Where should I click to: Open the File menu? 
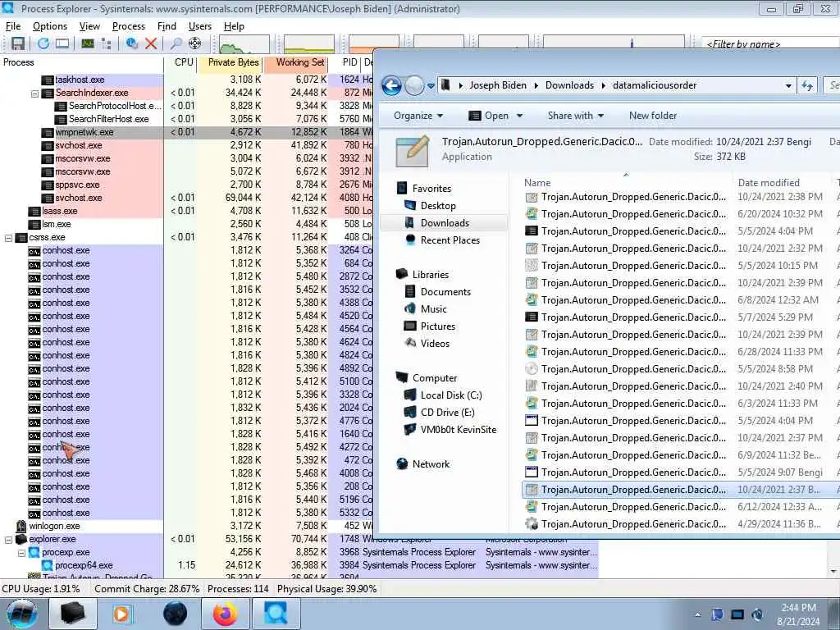click(13, 26)
